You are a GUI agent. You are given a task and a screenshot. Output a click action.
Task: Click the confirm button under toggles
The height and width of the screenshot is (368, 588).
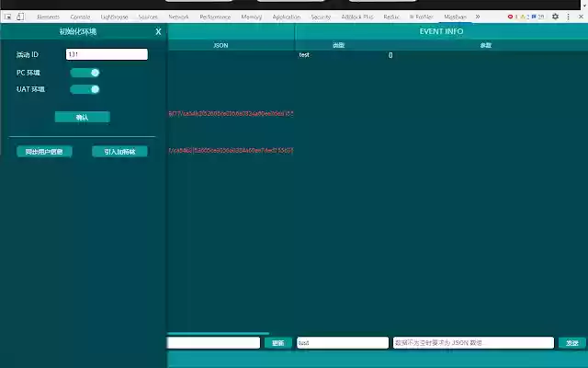(83, 117)
